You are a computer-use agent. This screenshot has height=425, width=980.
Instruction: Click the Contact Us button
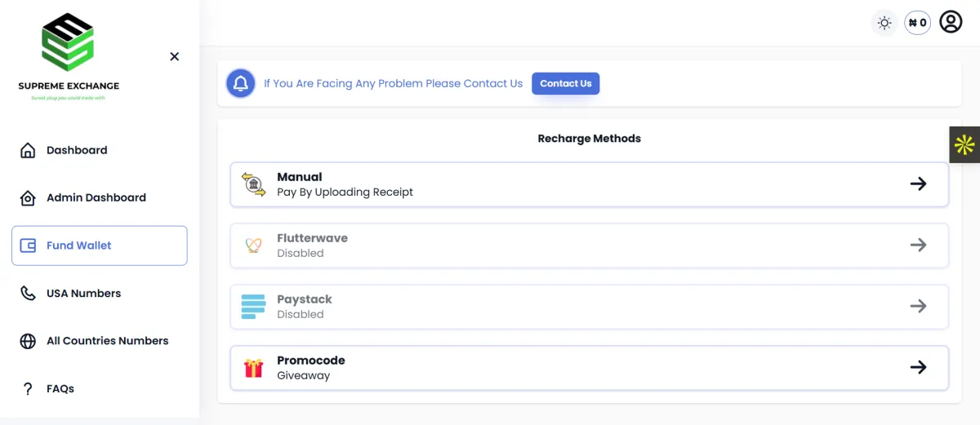point(565,83)
